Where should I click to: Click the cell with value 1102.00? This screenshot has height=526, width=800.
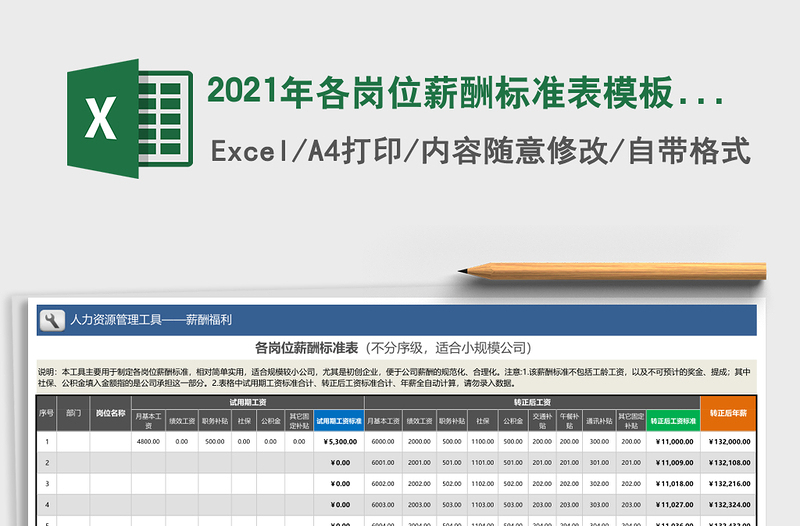[x=483, y=484]
